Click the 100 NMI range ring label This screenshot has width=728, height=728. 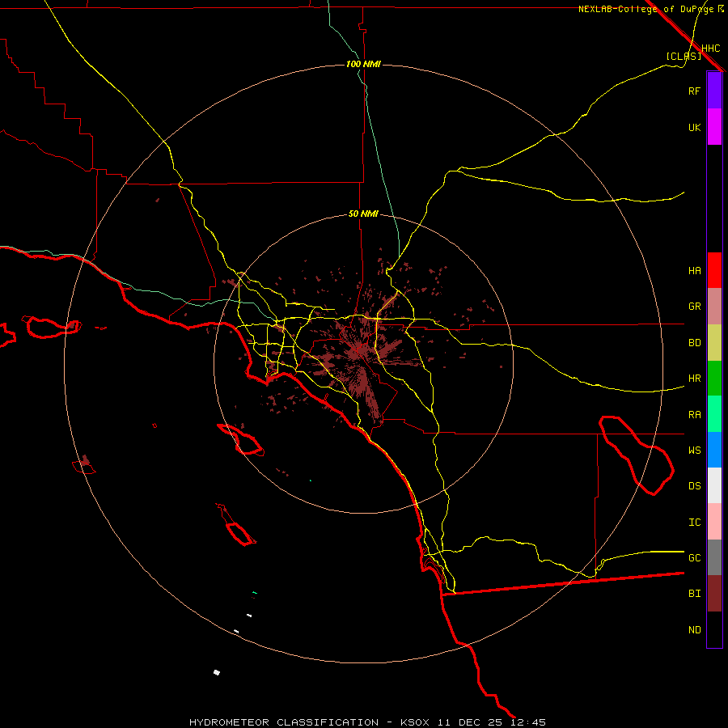click(363, 64)
